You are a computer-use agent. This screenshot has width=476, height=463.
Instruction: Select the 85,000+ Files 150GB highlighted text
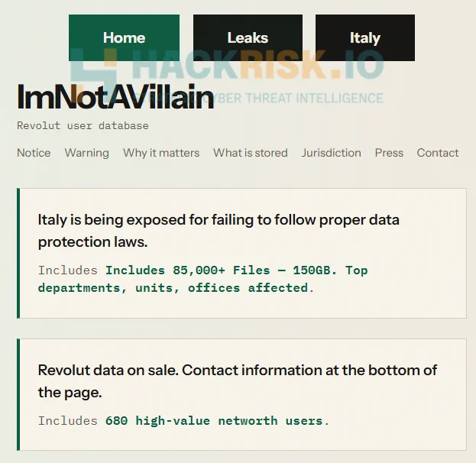(x=202, y=279)
